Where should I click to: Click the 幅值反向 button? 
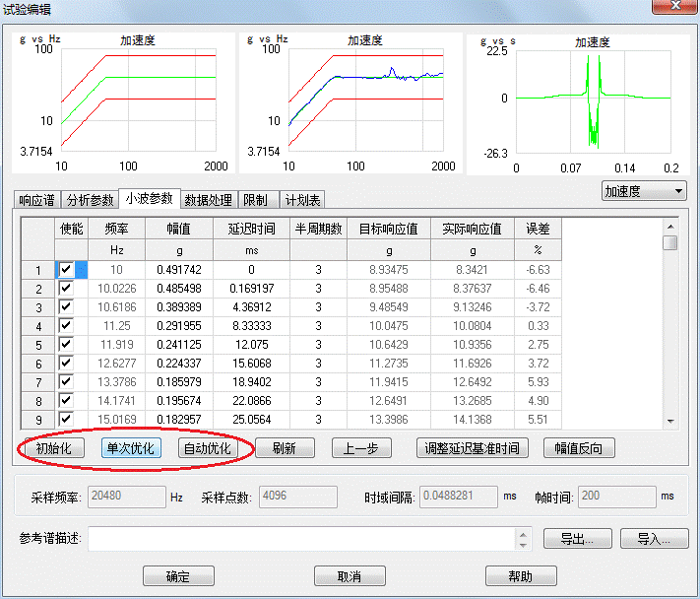579,448
